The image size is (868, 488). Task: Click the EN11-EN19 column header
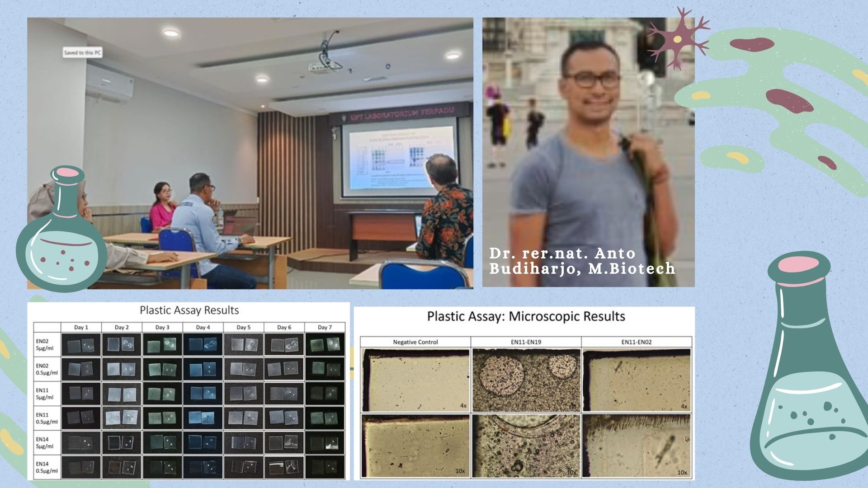point(526,342)
